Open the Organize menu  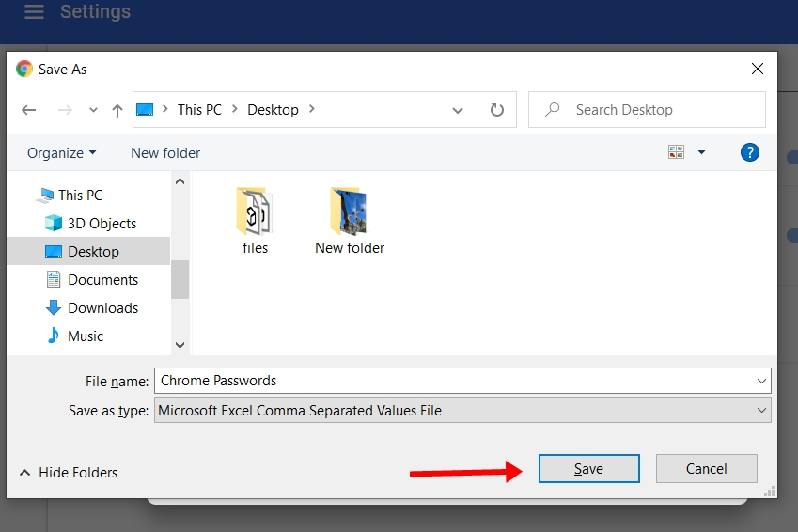[61, 152]
